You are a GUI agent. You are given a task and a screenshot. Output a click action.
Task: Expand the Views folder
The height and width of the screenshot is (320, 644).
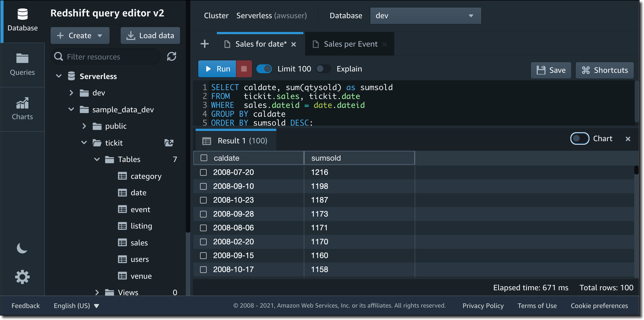coord(97,292)
